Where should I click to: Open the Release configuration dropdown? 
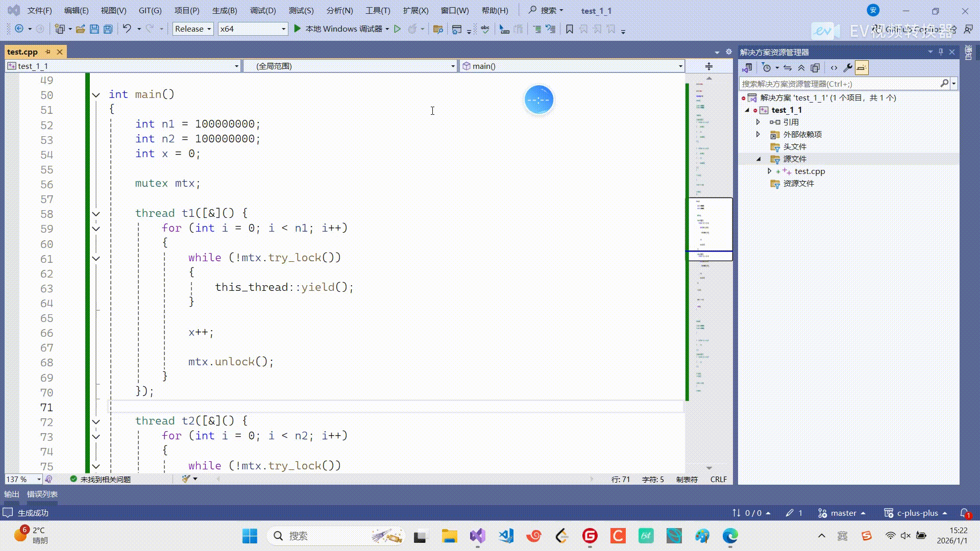(193, 29)
